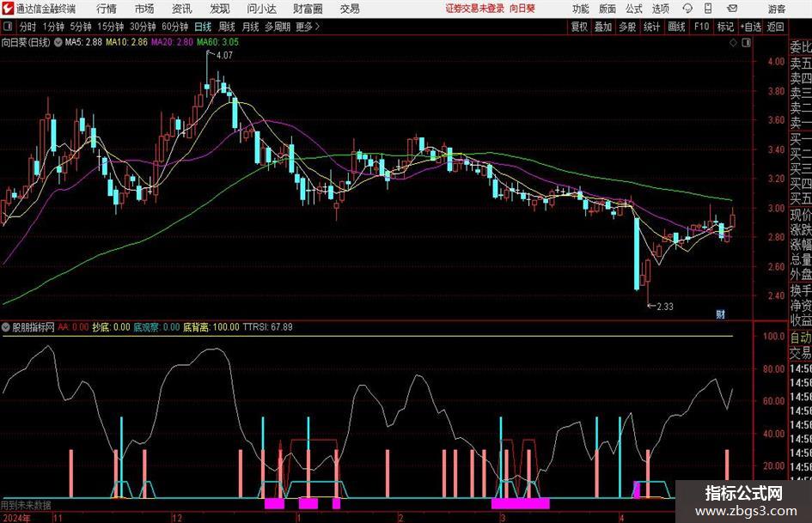Image resolution: width=812 pixels, height=523 pixels.
Task: Click the 2.33 low price annotation
Action: pos(665,307)
